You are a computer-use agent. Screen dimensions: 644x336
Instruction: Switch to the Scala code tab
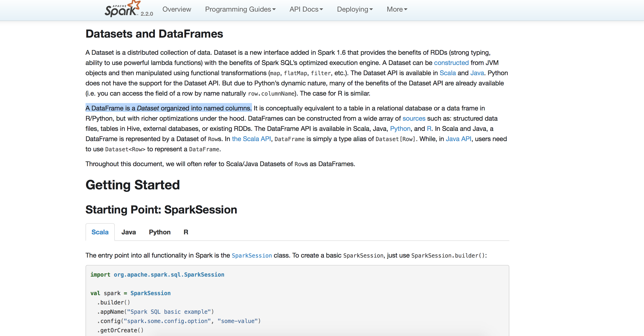[100, 232]
